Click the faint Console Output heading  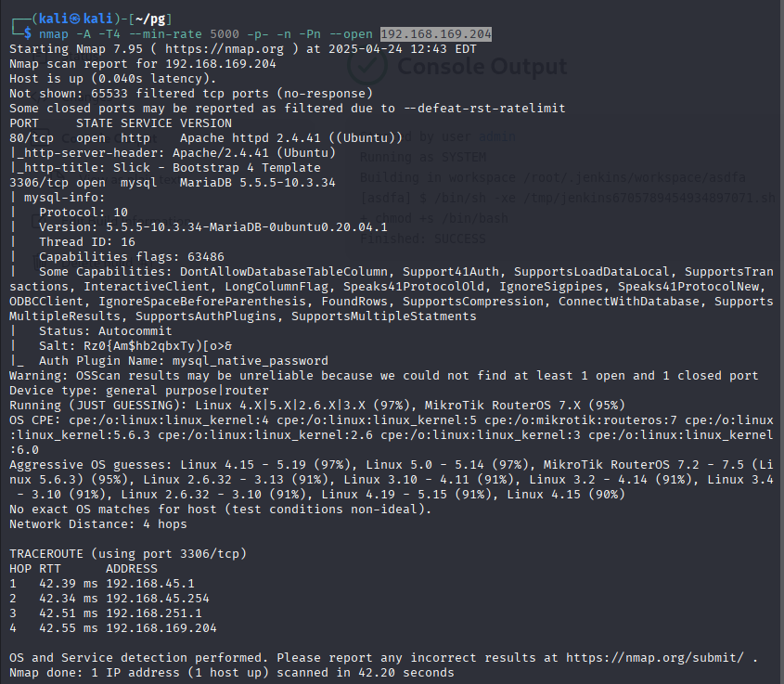coord(482,67)
